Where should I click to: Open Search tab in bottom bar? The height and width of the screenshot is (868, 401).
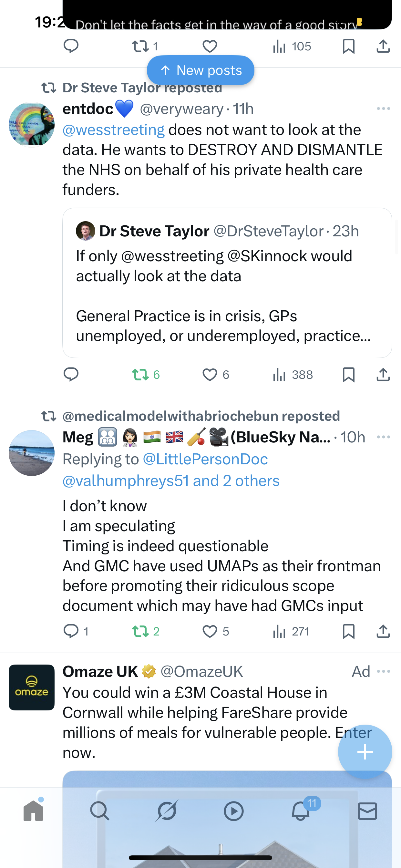pos(100,811)
